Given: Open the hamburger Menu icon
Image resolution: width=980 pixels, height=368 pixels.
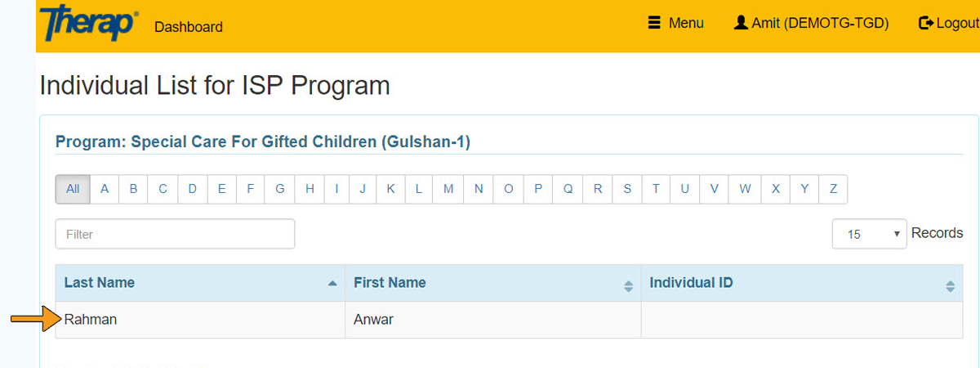Looking at the screenshot, I should (x=653, y=23).
